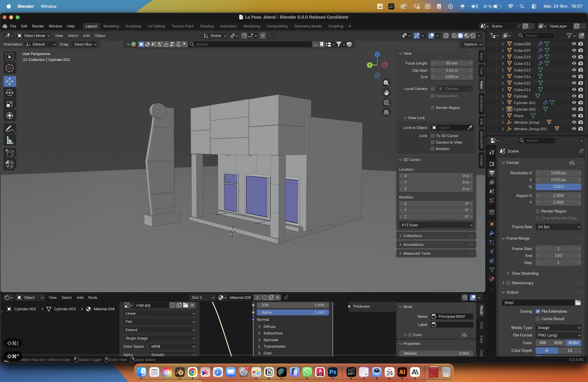Open the World properties tab icon
The image size is (588, 382).
(492, 200)
